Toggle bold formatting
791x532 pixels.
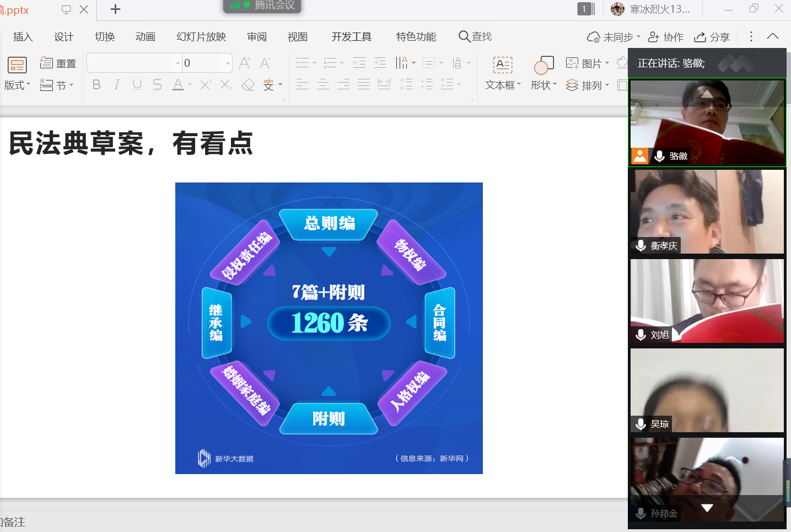pyautogui.click(x=96, y=84)
